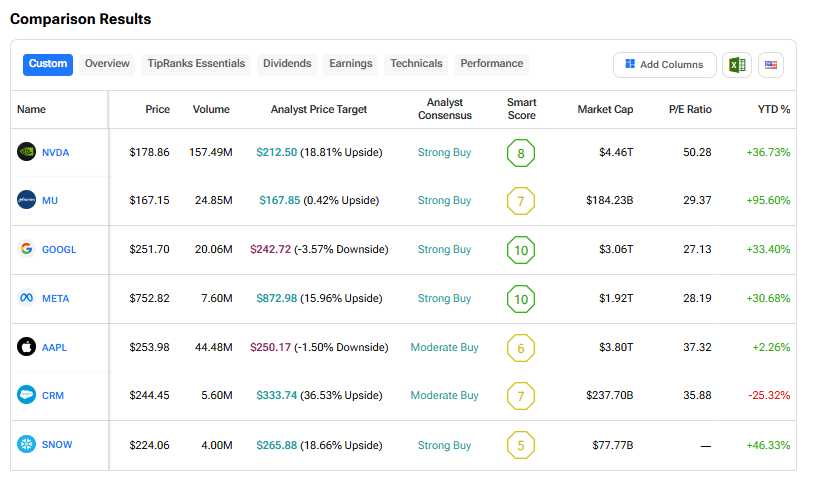813x481 pixels.
Task: Click NVDA Smart Score 8 badge
Action: pos(521,153)
